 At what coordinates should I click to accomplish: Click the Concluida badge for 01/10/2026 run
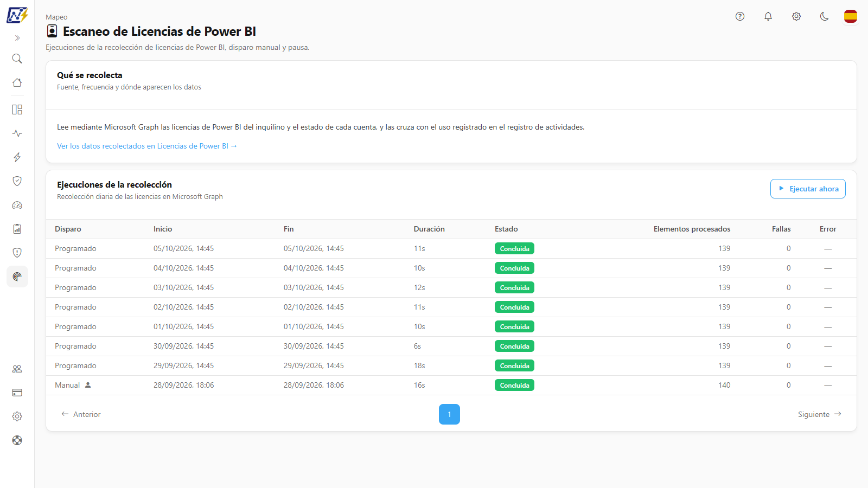[x=514, y=326]
